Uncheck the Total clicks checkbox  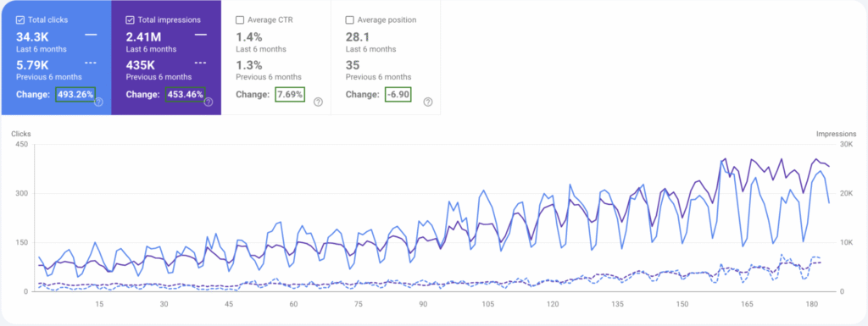pos(20,19)
